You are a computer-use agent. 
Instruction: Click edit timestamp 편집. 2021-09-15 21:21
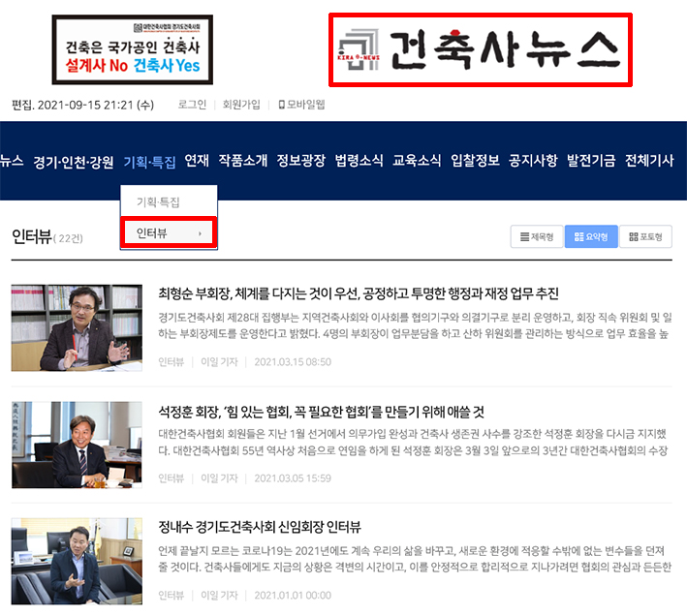click(x=82, y=105)
